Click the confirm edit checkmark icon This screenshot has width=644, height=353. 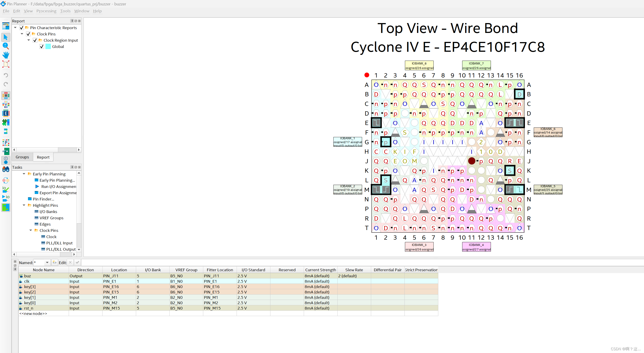(77, 262)
